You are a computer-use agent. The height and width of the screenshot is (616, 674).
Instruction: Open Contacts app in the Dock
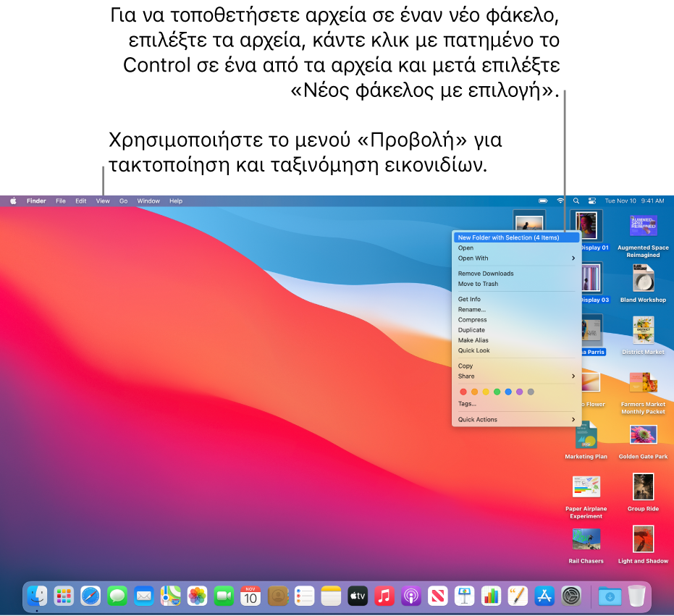tap(278, 596)
